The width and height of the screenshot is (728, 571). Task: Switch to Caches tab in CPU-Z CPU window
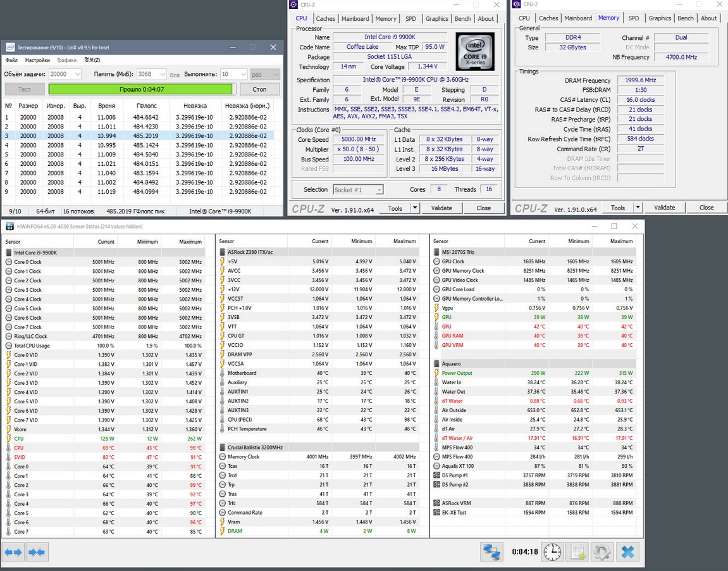(x=326, y=18)
